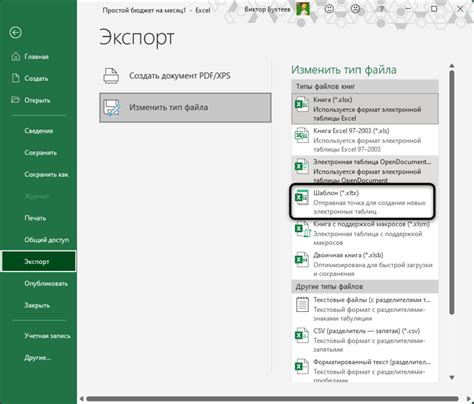Click the text file icon for Текстовые файлы
The image size is (474, 404).
pos(302,304)
